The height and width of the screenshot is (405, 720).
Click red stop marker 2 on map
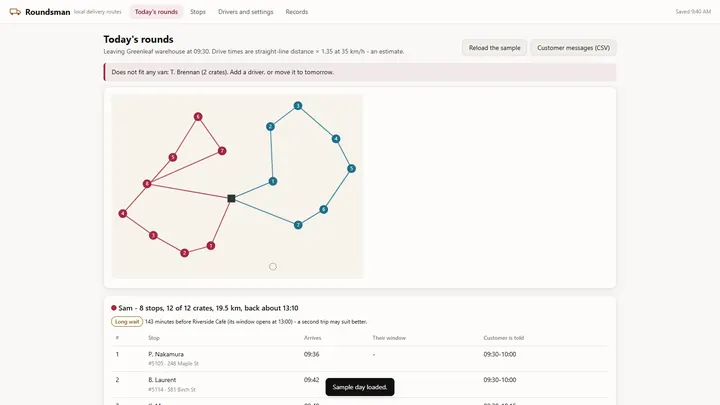(x=185, y=253)
